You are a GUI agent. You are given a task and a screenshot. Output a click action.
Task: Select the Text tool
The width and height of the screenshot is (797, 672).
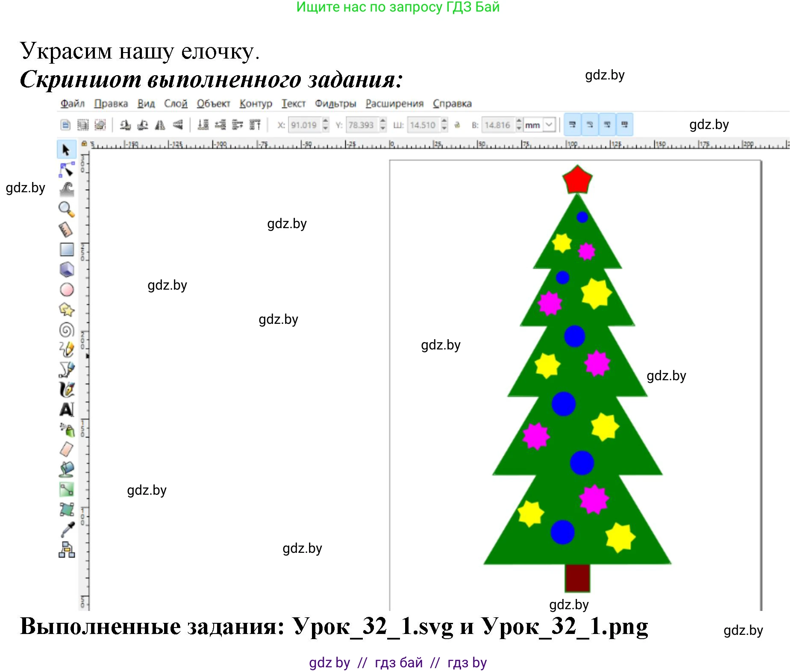[x=67, y=409]
